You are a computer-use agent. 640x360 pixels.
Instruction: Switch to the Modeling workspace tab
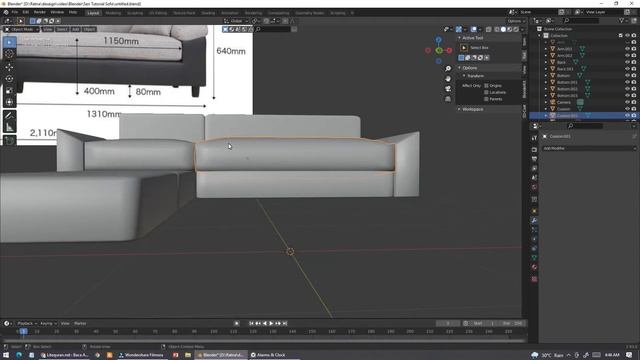pyautogui.click(x=113, y=13)
